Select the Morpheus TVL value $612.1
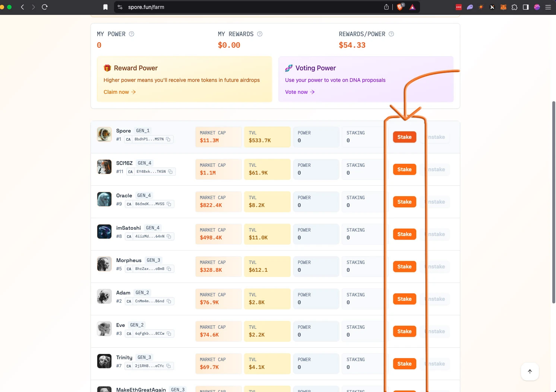This screenshot has height=392, width=556. pos(258,270)
